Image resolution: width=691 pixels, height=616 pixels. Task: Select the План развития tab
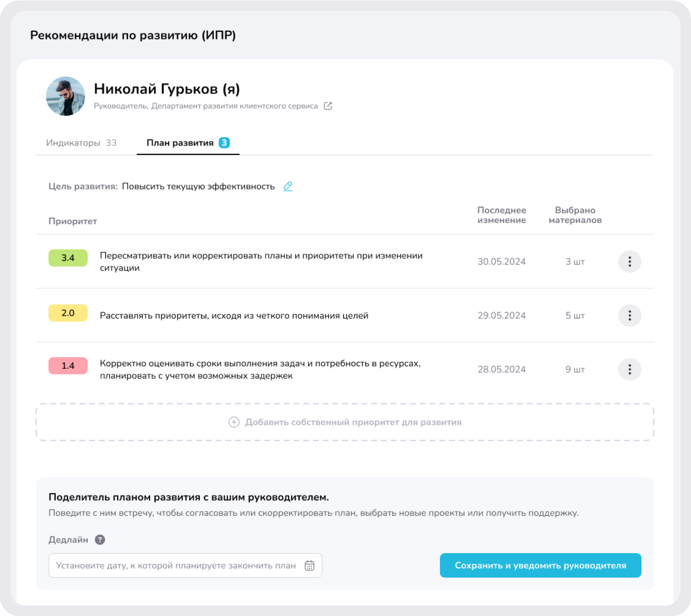[x=180, y=143]
